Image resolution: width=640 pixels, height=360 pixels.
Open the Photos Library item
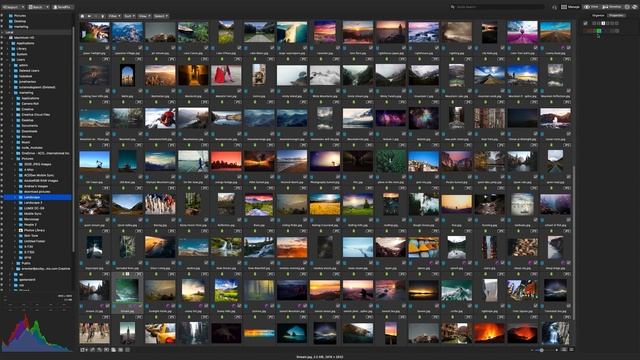[34, 230]
